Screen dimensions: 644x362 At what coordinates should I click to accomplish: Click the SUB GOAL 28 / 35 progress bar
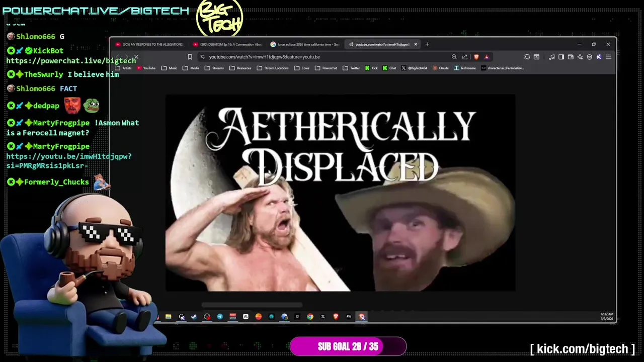coord(348,346)
